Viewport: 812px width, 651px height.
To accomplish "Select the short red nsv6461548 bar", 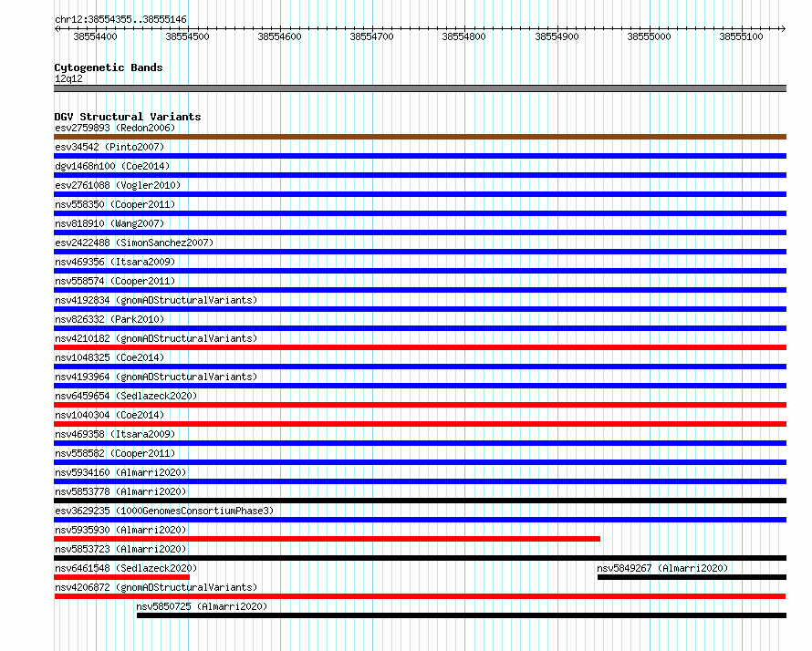I will [121, 577].
